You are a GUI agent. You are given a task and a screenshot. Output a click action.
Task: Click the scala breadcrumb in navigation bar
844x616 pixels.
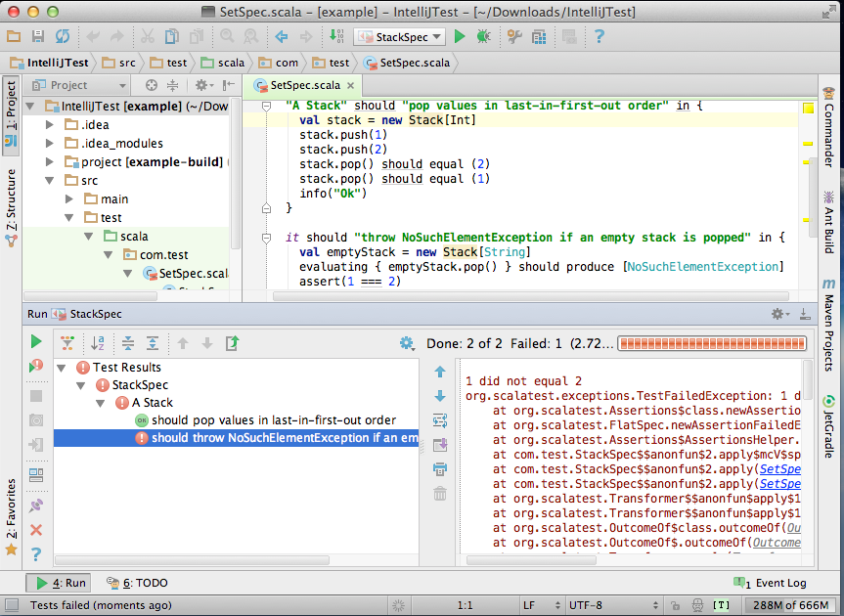(223, 63)
